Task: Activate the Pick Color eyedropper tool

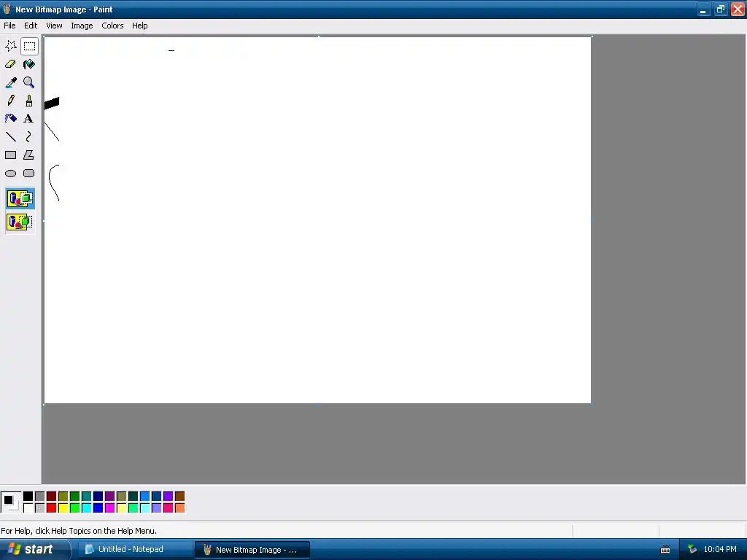Action: [x=10, y=82]
